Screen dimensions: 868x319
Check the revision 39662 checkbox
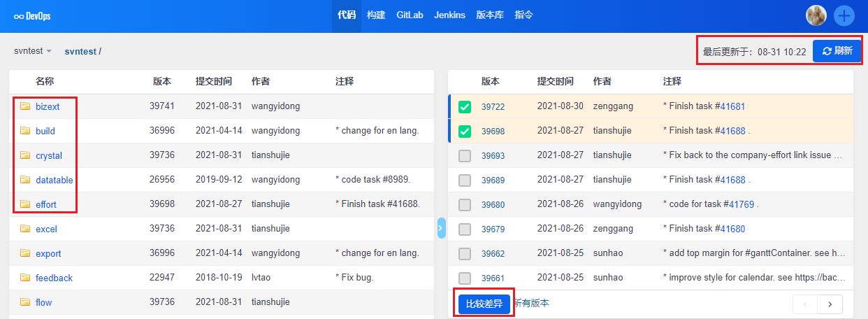pyautogui.click(x=465, y=254)
